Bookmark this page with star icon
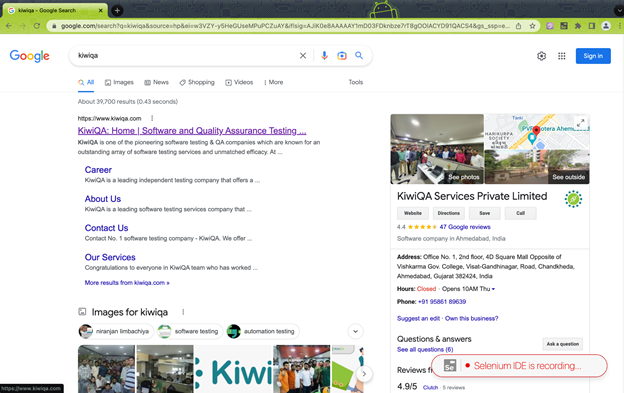The image size is (624, 393). point(532,26)
